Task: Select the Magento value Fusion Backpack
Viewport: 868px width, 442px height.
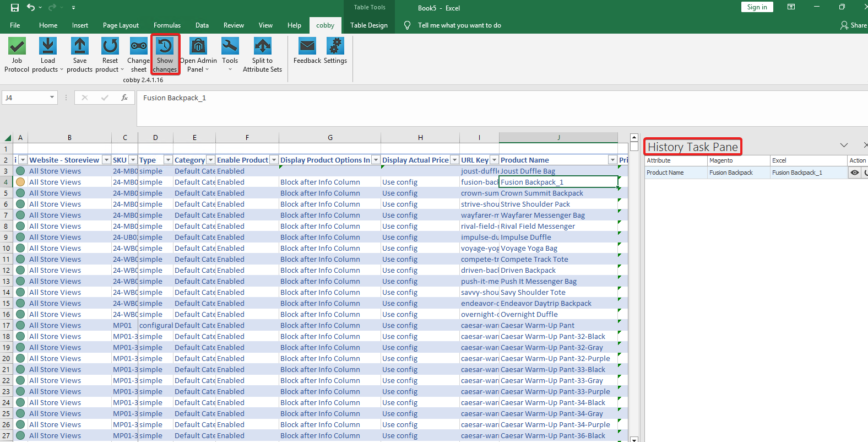Action: (x=739, y=173)
